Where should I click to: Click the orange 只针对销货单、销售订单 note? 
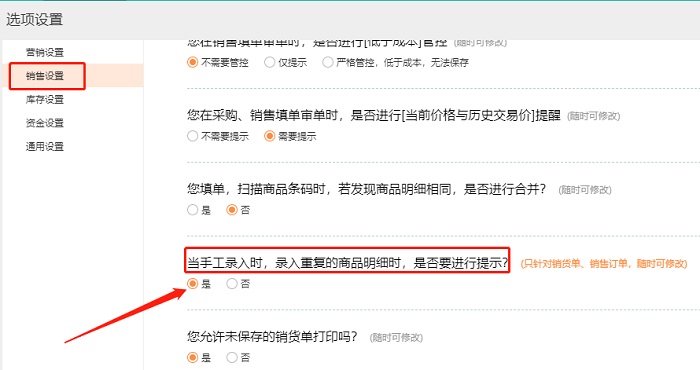(x=604, y=264)
